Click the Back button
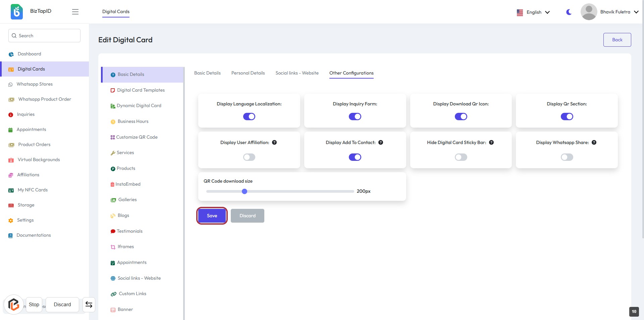Viewport: 644px width, 320px height. pos(617,40)
